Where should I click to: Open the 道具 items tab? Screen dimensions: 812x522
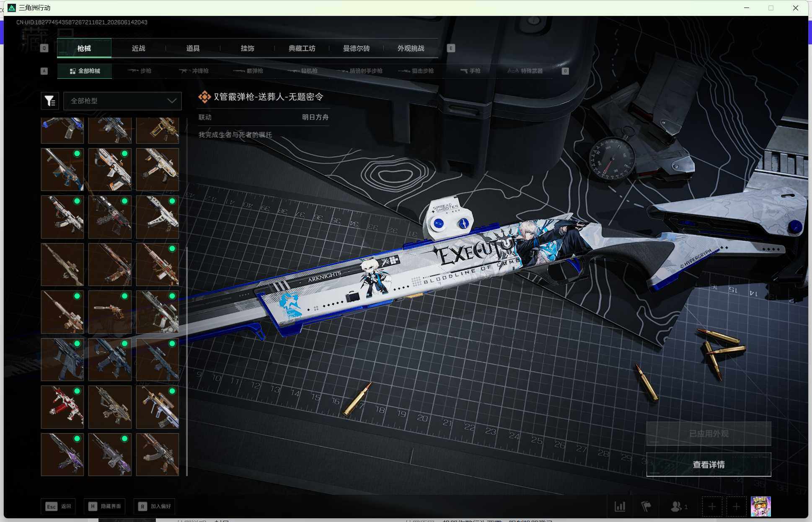point(193,49)
